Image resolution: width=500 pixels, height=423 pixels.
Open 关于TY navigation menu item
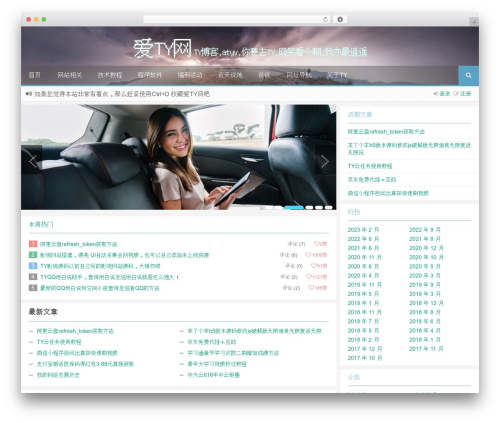click(337, 75)
